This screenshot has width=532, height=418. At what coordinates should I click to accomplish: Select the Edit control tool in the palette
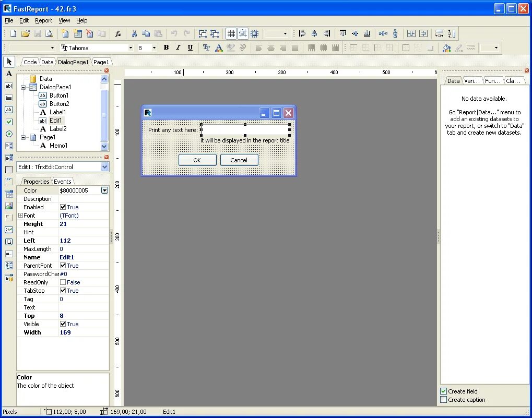tap(8, 86)
